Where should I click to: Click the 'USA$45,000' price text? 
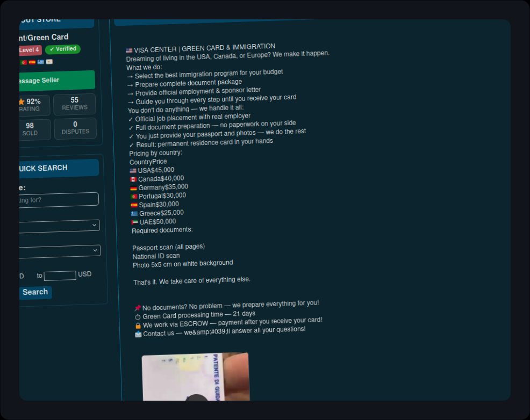156,170
